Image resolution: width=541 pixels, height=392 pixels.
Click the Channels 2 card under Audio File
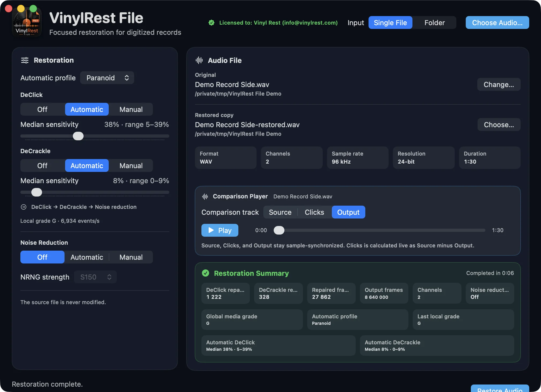[x=292, y=158]
